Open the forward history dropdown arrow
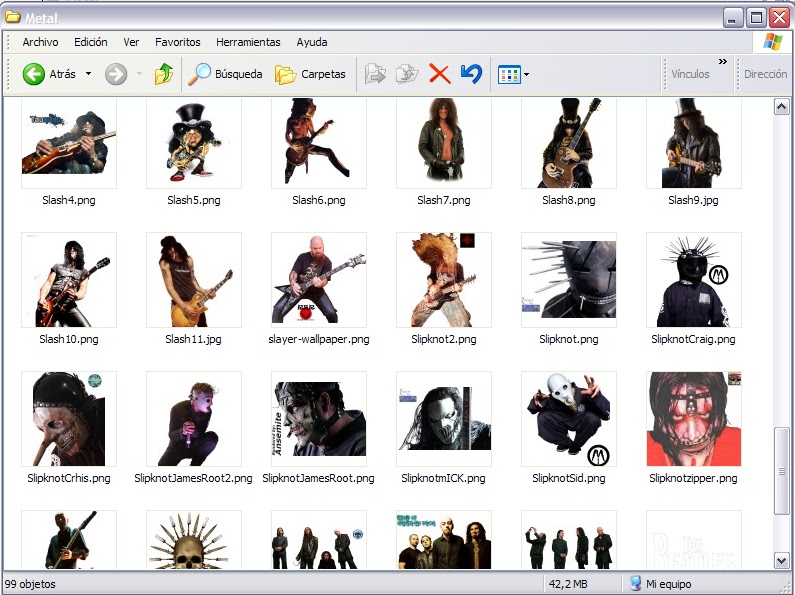The height and width of the screenshot is (595, 795). click(x=139, y=74)
